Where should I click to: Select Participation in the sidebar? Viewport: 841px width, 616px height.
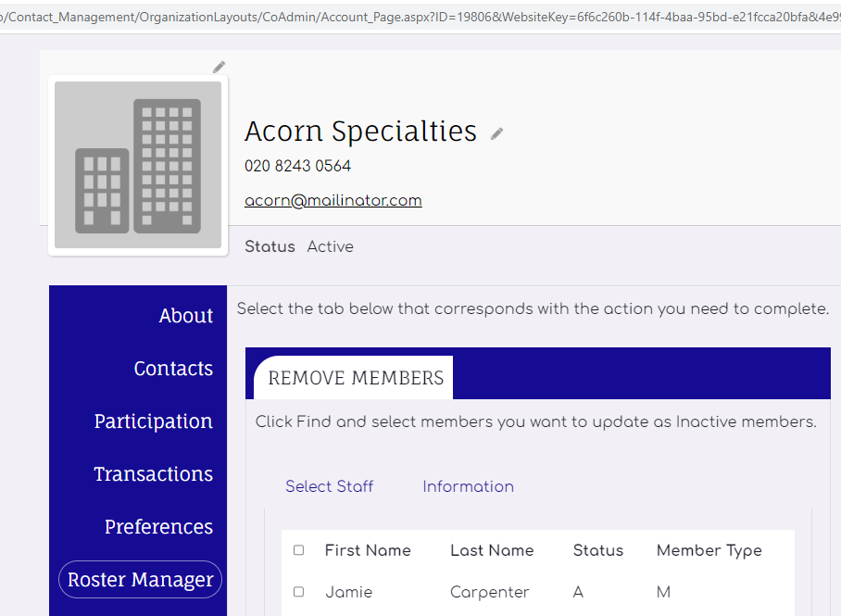click(x=153, y=421)
